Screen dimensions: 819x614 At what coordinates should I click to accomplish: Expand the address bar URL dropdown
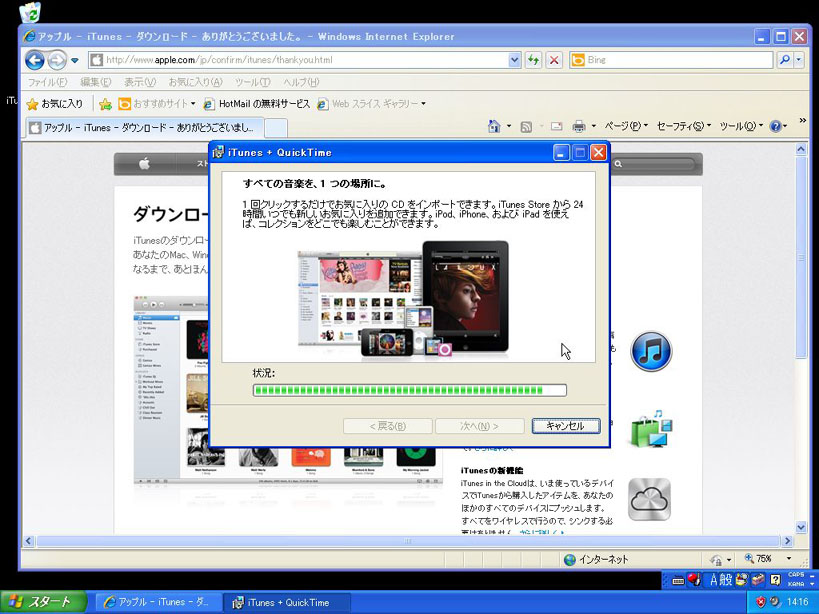[514, 60]
